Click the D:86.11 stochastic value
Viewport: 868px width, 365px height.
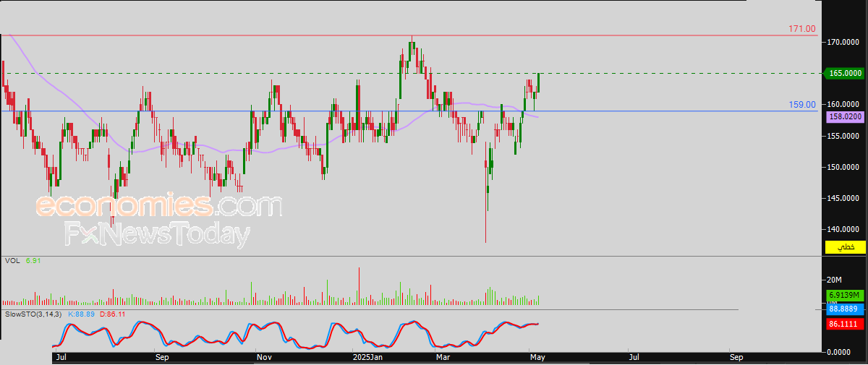tap(114, 314)
